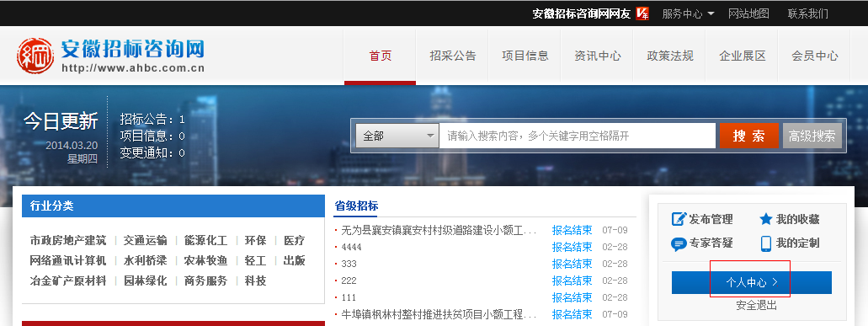This screenshot has width=868, height=326.
Task: Click the 我的定制 phone icon
Action: point(766,243)
